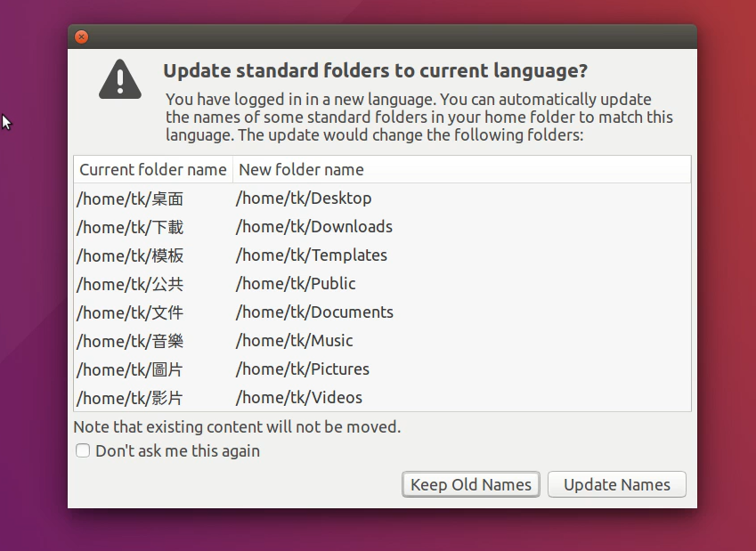Select the /home/tk/Pictures row
Image resolution: width=756 pixels, height=551 pixels.
point(382,369)
